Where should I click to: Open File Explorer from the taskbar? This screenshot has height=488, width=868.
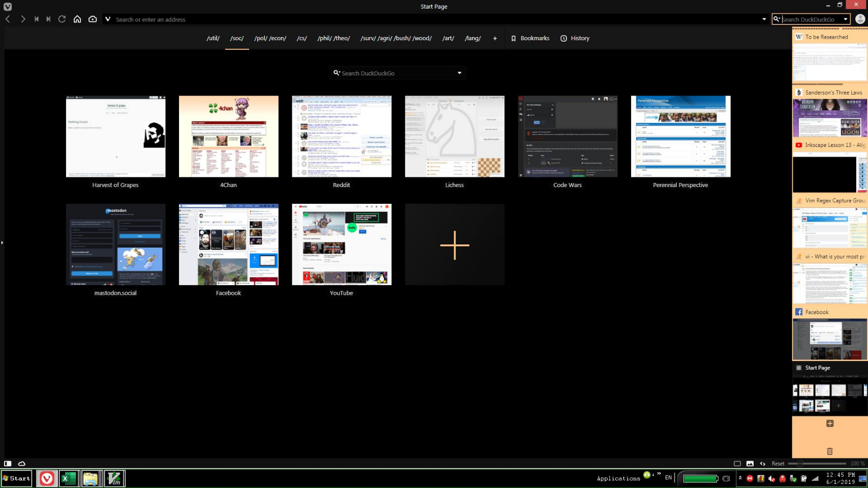pos(91,478)
